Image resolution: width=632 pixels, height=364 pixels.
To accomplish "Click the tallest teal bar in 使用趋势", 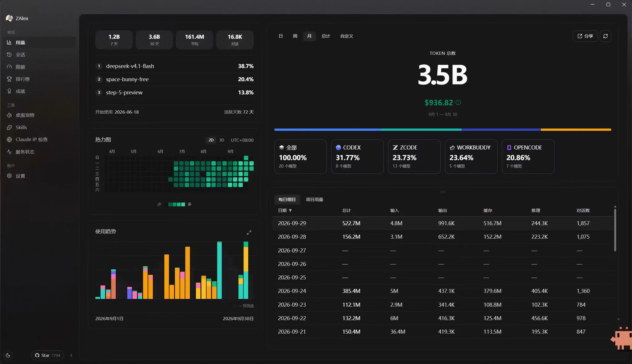I will [219, 270].
